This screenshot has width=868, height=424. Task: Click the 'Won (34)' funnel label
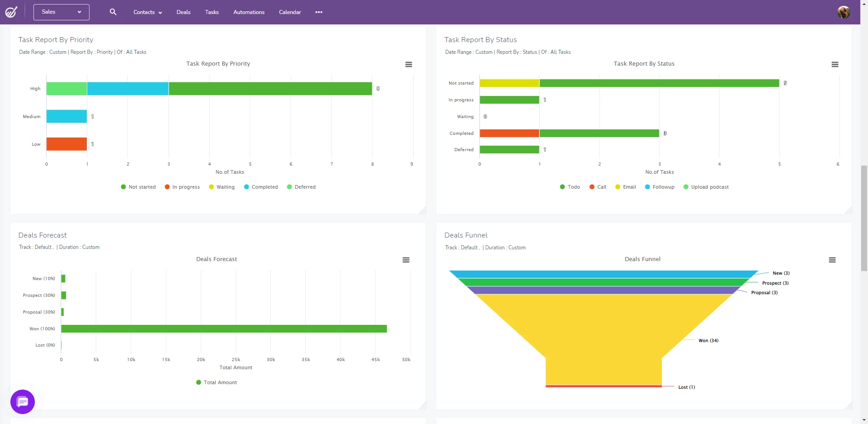point(708,340)
